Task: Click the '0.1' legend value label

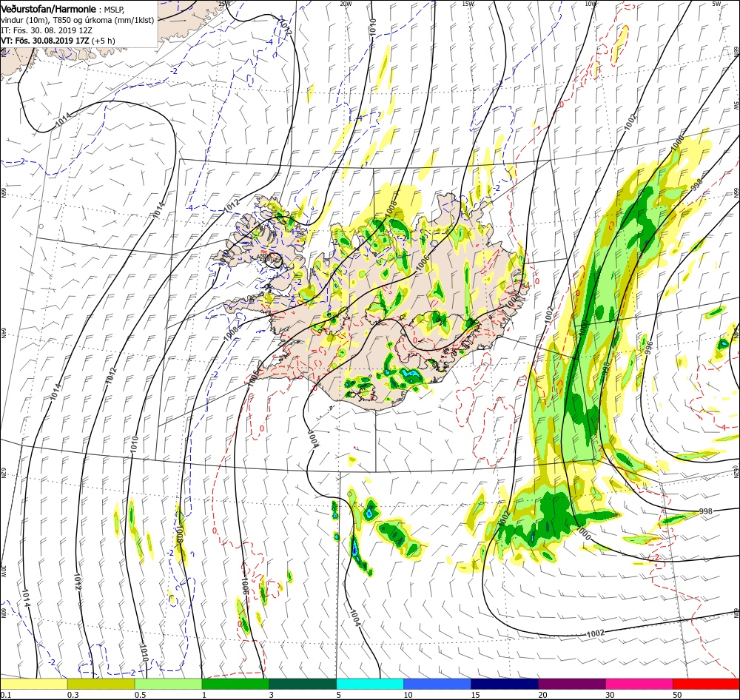Action: (5, 695)
